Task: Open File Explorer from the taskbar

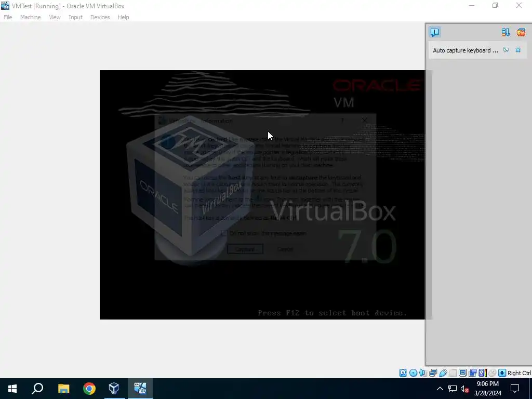Action: (x=63, y=389)
